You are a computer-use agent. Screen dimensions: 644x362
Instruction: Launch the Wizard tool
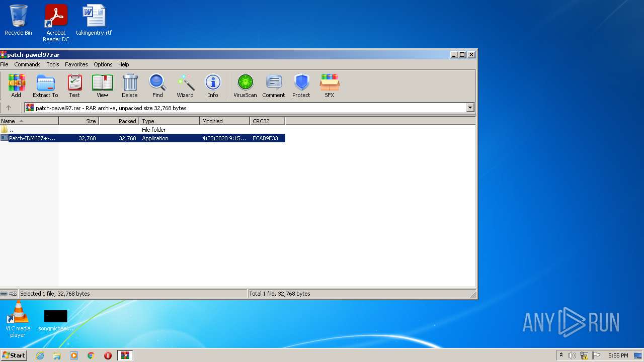(x=185, y=85)
